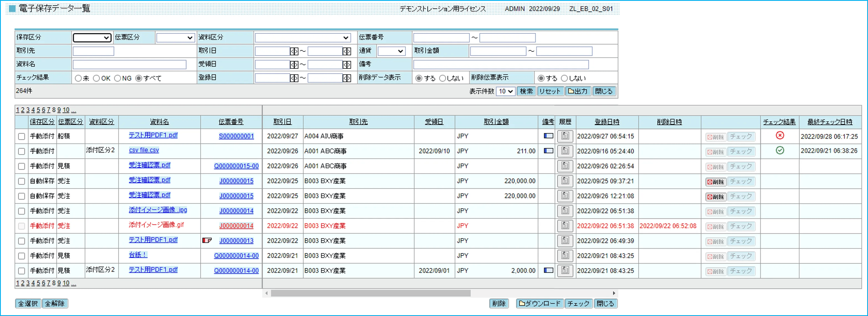Image resolution: width=868 pixels, height=316 pixels.
Task: Click remarks icon in csv file.csv row
Action: point(548,151)
